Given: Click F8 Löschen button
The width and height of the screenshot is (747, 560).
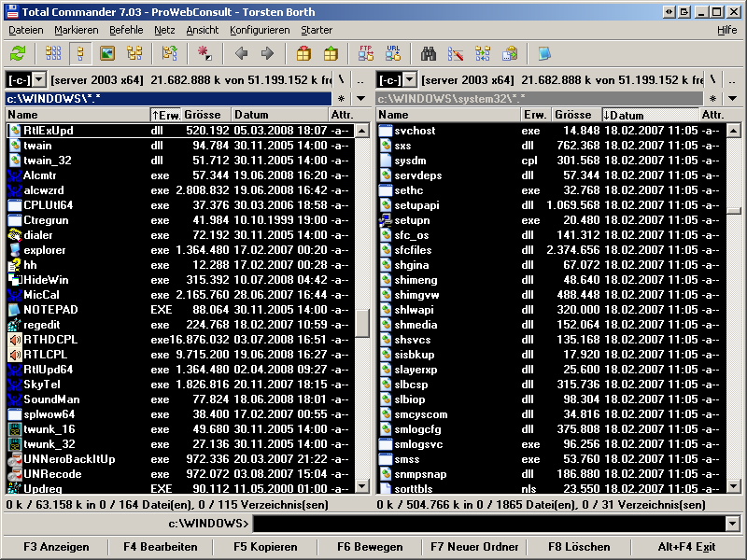Looking at the screenshot, I should point(579,547).
